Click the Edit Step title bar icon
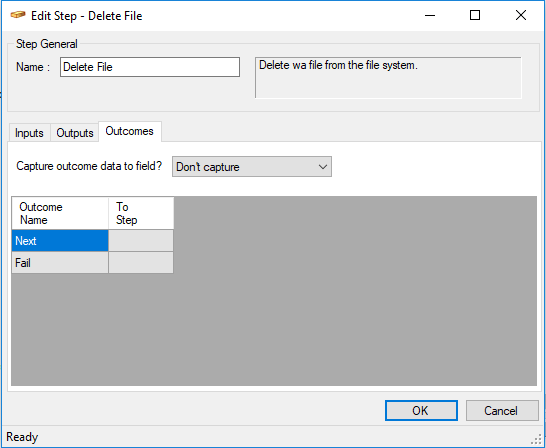546x448 pixels. pyautogui.click(x=18, y=15)
